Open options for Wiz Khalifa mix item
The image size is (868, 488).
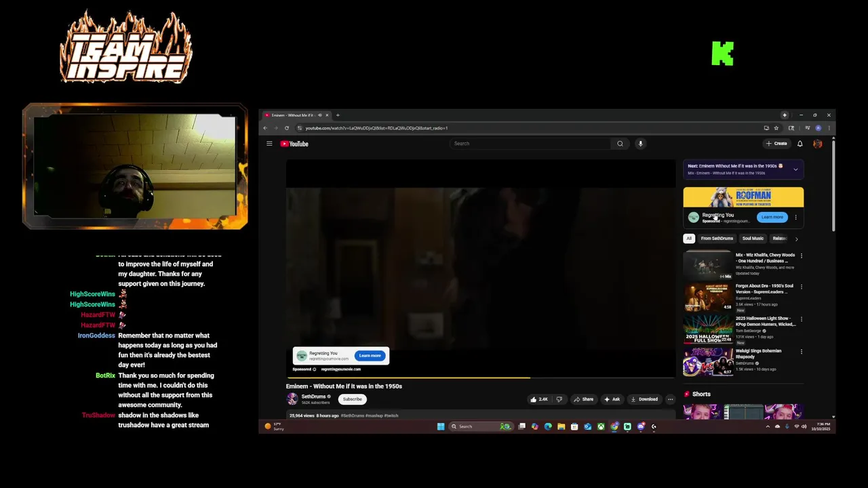tap(802, 256)
